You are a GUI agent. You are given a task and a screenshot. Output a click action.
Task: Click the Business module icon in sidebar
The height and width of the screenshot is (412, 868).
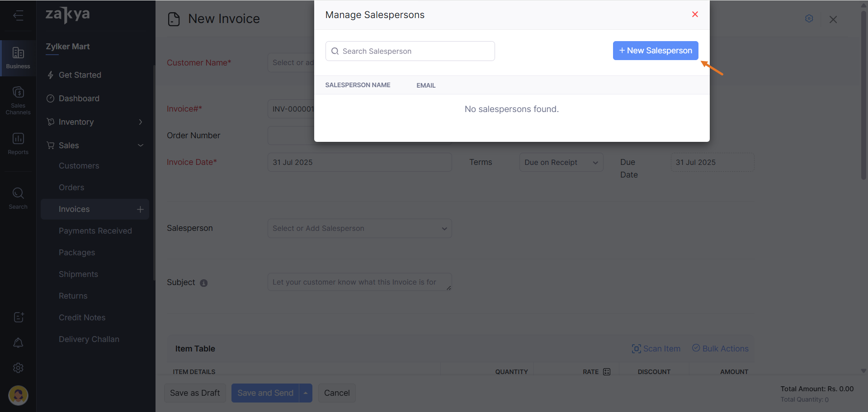[x=18, y=58]
